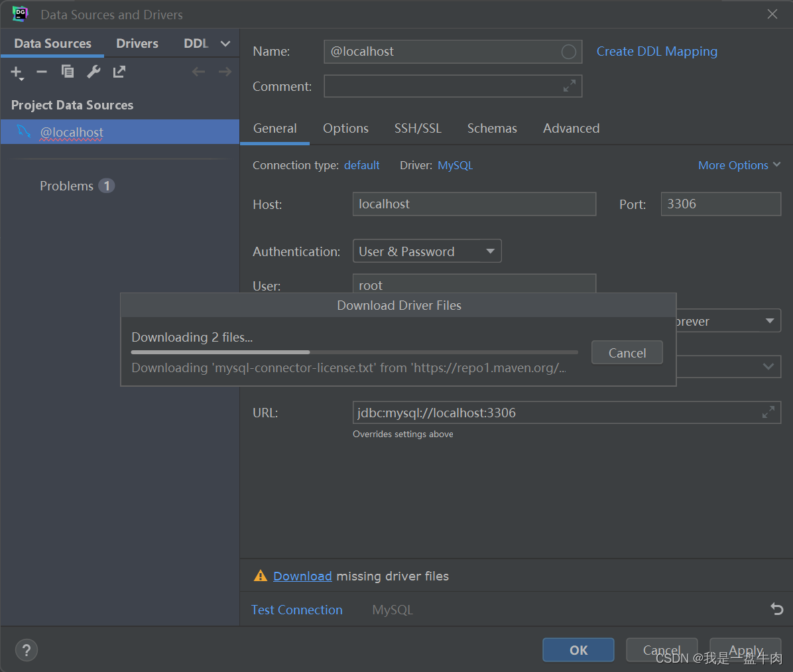
Task: Click Create DDL Mapping link
Action: click(657, 52)
